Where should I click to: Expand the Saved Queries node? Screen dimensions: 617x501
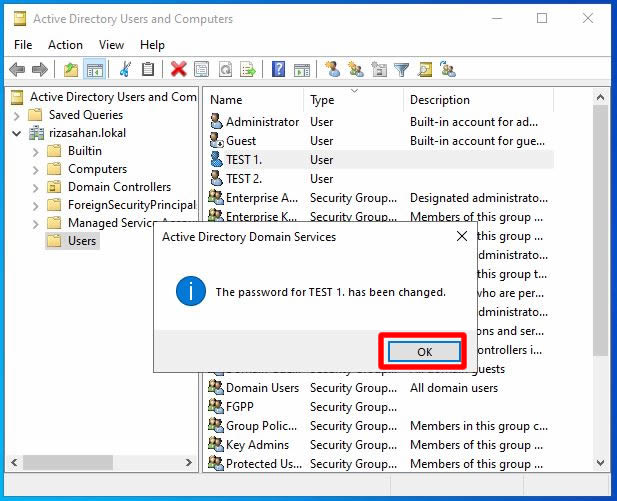click(17, 116)
